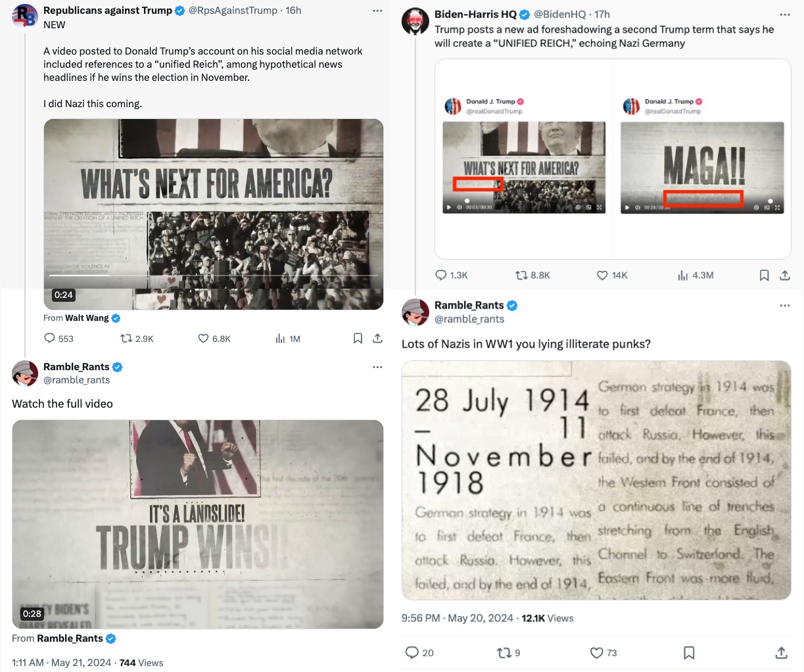Like the Republicans against Trump tweet

click(x=214, y=339)
